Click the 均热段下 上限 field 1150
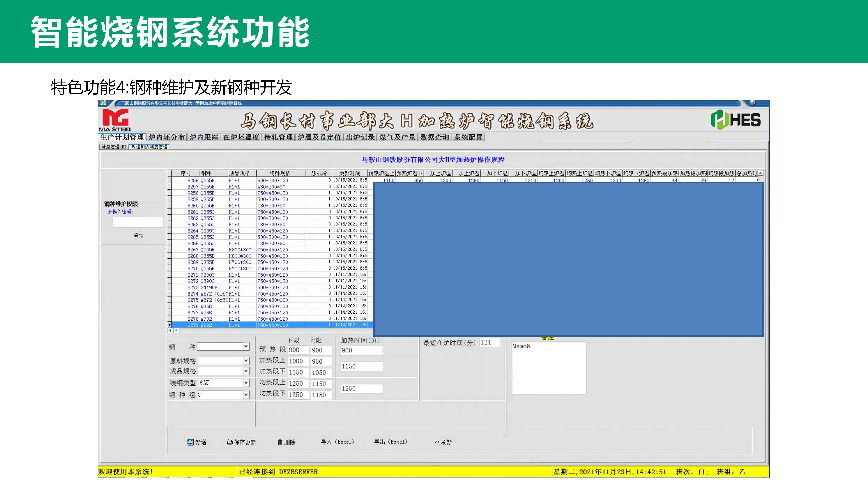Image resolution: width=868 pixels, height=488 pixels. (321, 395)
